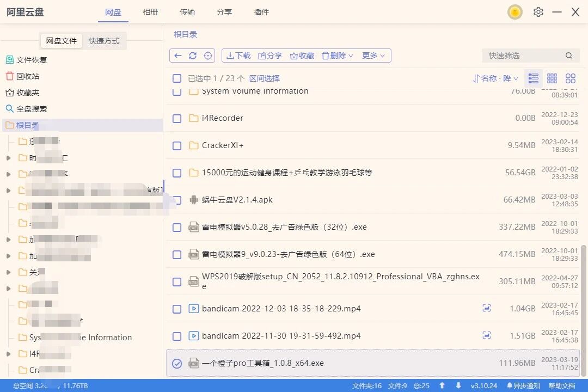Image resolution: width=588 pixels, height=392 pixels.
Task: Click the search magnifier in quick filter
Action: click(x=569, y=56)
